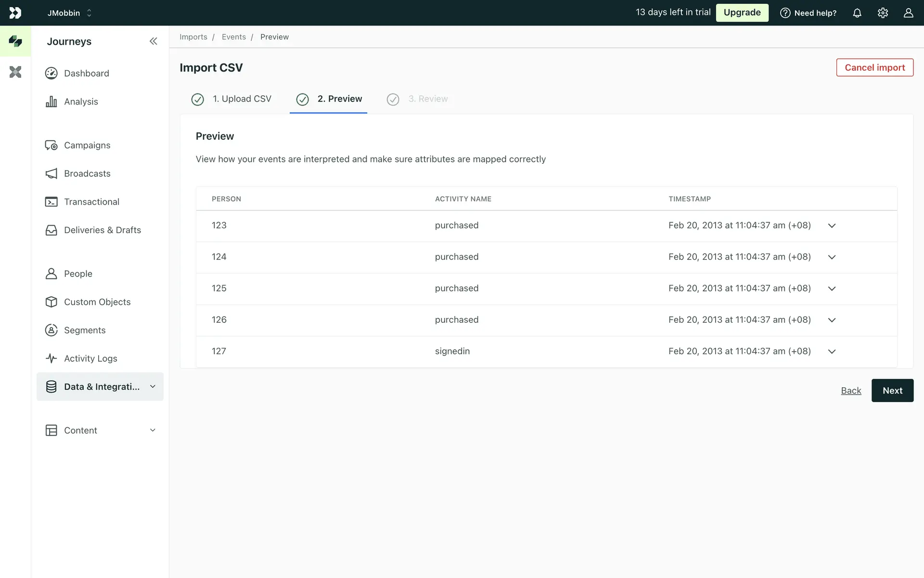924x578 pixels.
Task: Click the Next button
Action: 892,391
